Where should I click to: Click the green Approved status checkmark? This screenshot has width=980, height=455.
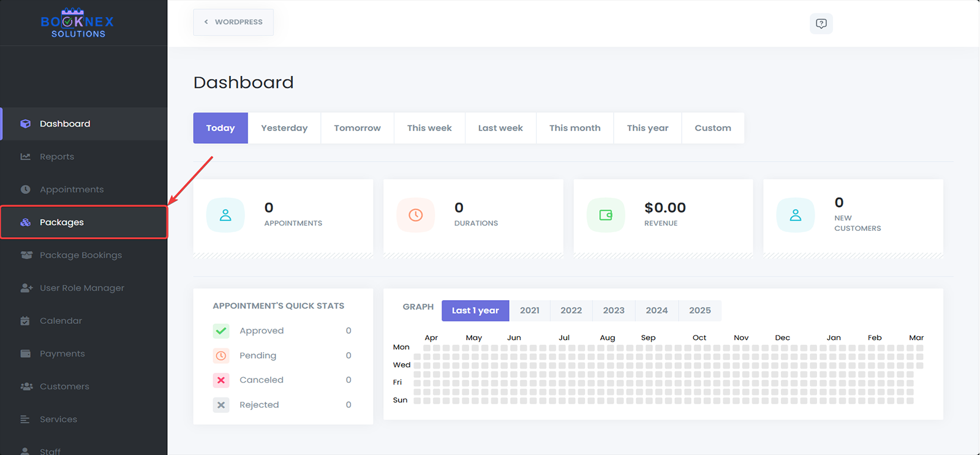[x=221, y=331]
